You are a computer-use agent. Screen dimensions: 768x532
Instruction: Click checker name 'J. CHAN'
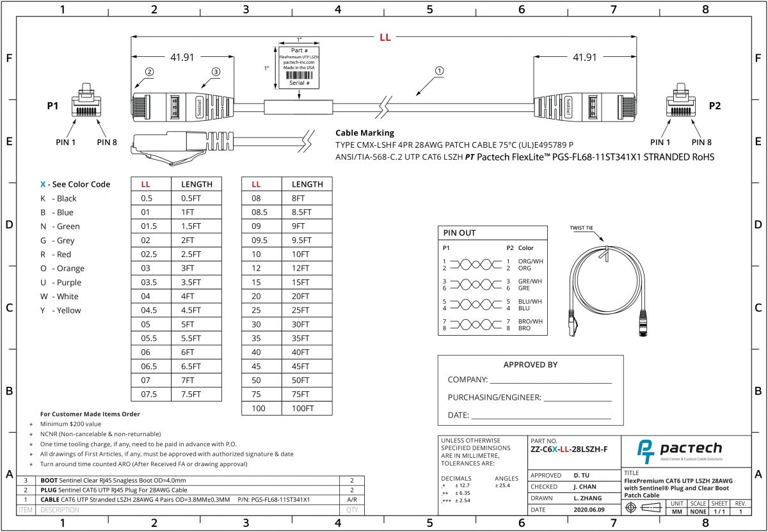tap(584, 487)
